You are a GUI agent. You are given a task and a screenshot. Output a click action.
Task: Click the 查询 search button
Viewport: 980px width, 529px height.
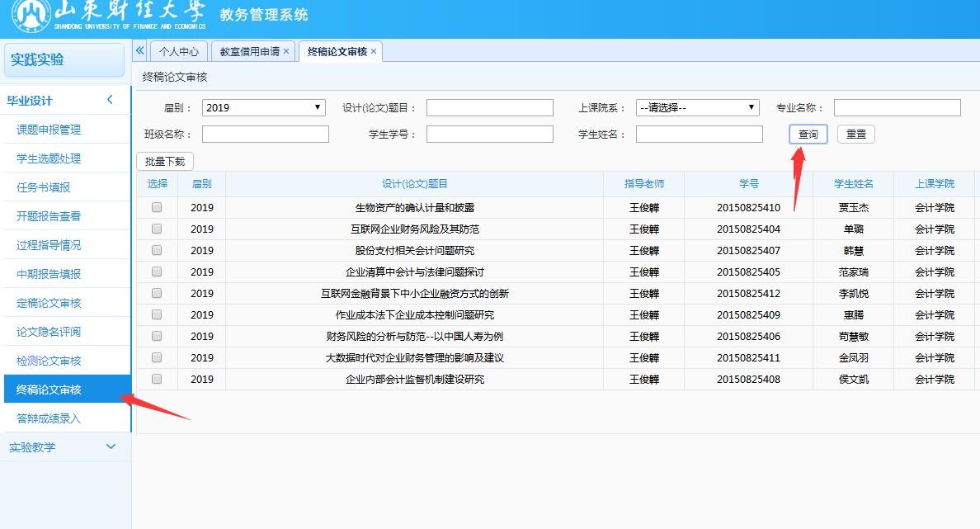tap(808, 135)
